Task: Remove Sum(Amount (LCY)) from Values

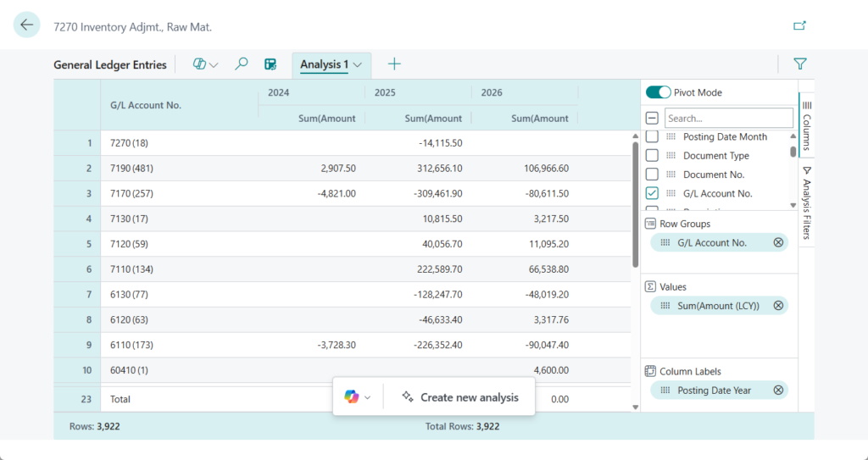Action: click(778, 306)
